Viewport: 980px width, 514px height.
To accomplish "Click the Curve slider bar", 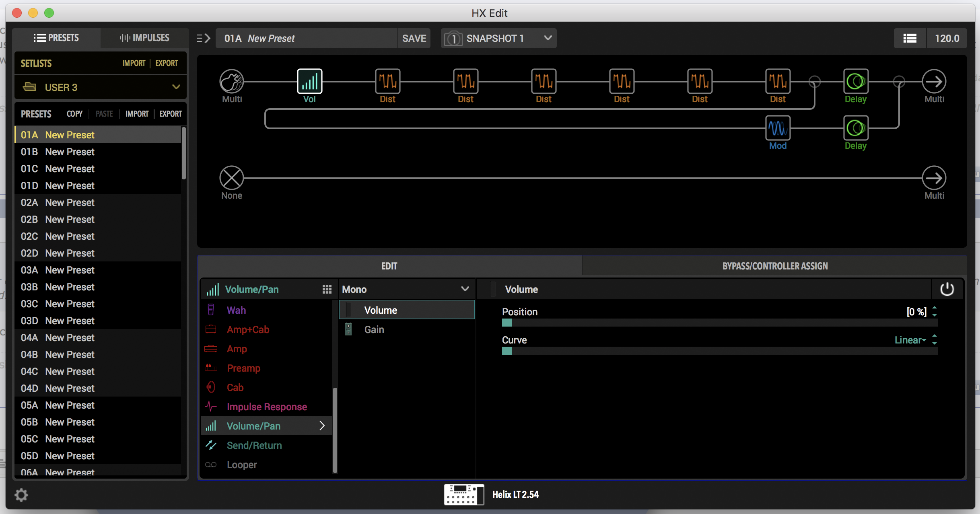I will pos(720,351).
